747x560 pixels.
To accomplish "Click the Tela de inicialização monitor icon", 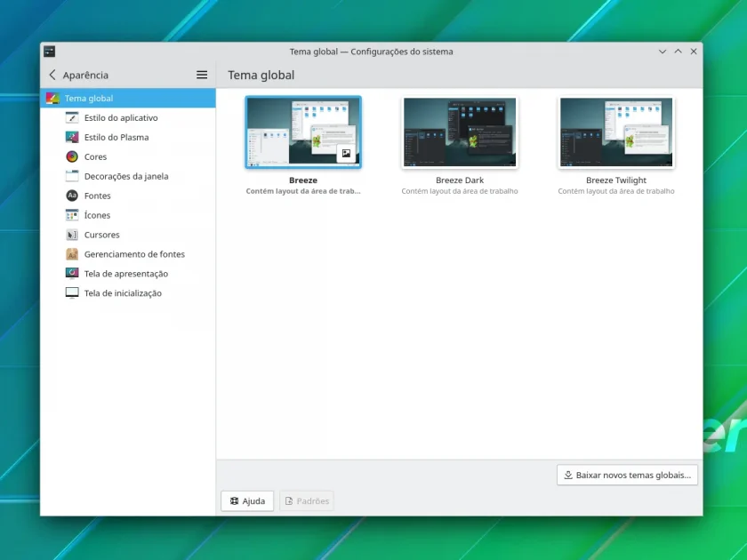I will click(x=72, y=292).
